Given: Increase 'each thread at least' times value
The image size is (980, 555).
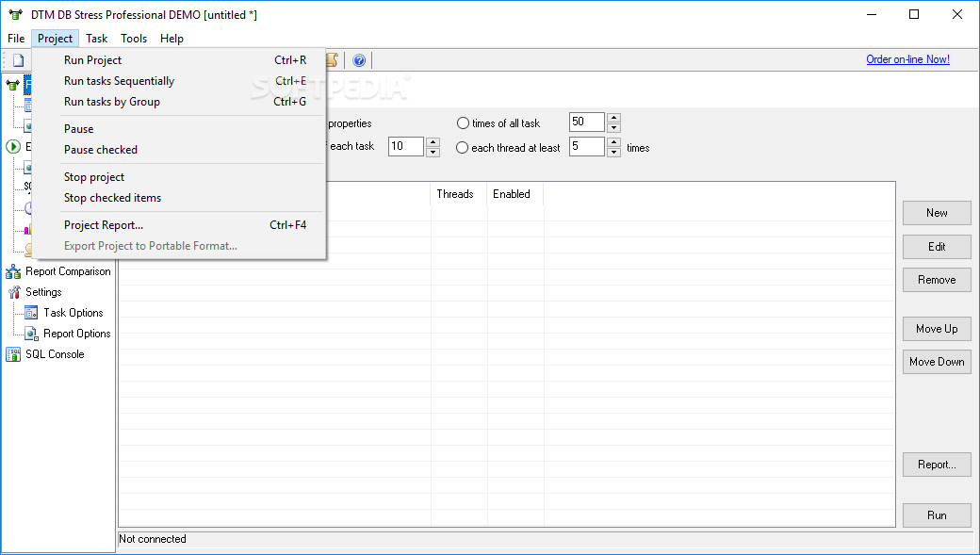Looking at the screenshot, I should click(x=613, y=142).
